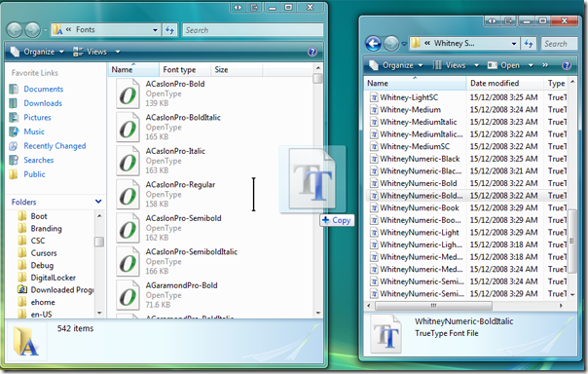588x374 pixels.
Task: Click horizontal scrollbar in Whitney window
Action: 433,306
